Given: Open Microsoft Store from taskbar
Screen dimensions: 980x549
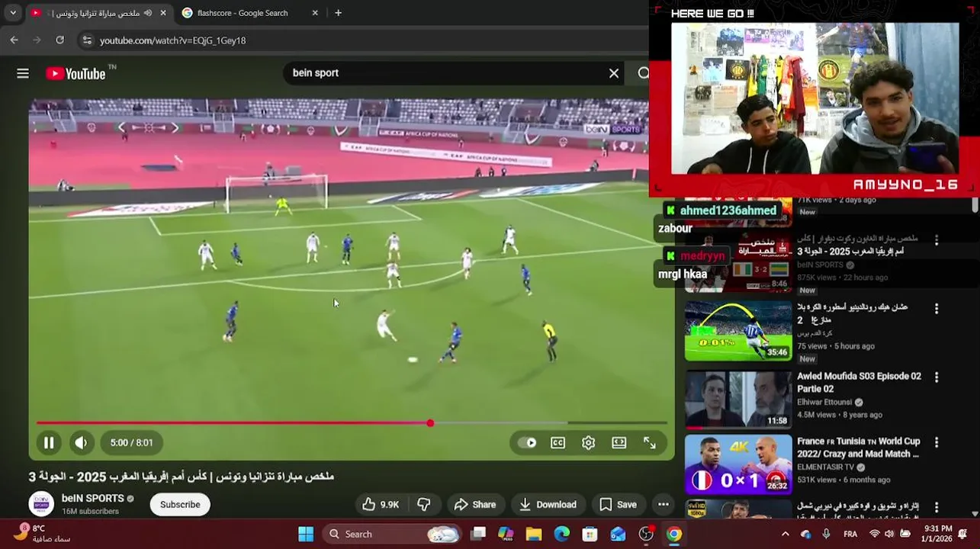Looking at the screenshot, I should 590,535.
